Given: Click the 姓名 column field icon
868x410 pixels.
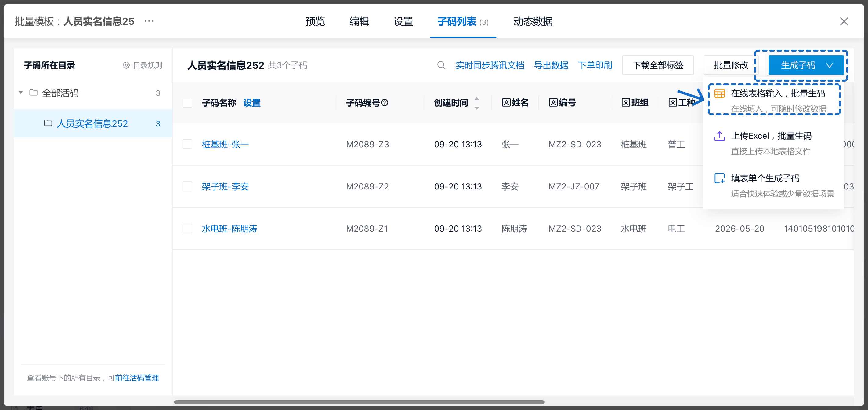Looking at the screenshot, I should (x=506, y=103).
